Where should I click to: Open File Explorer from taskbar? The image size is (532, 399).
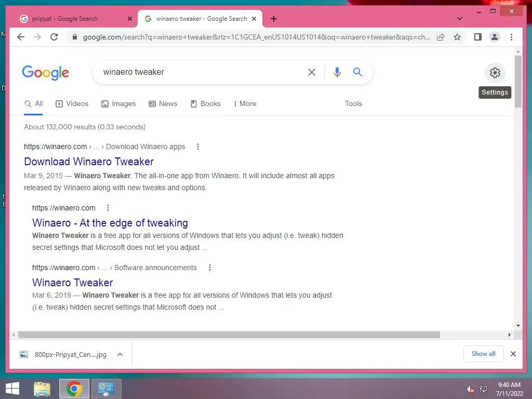(42, 389)
